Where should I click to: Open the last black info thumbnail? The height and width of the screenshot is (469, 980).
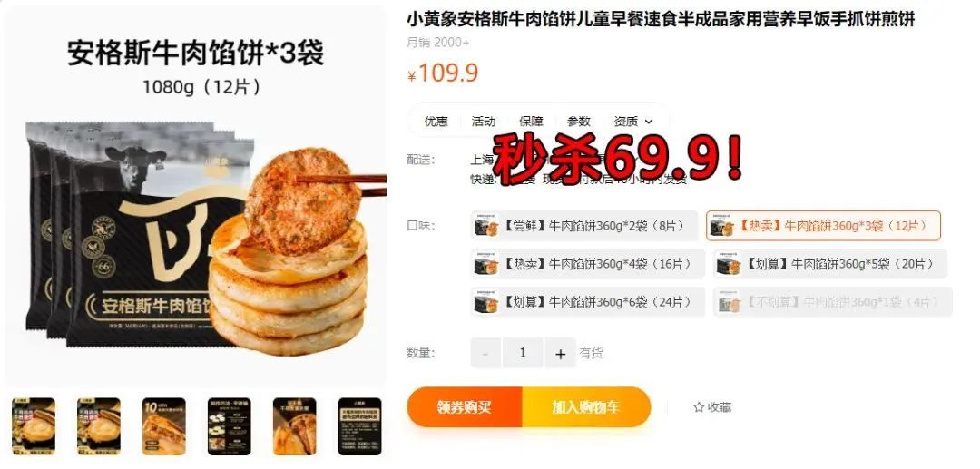[360, 426]
